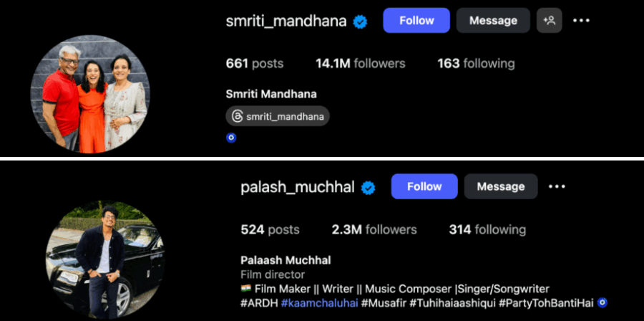Click Threads icon in smriti_mandhana badge
This screenshot has width=644, height=321.
click(x=237, y=117)
